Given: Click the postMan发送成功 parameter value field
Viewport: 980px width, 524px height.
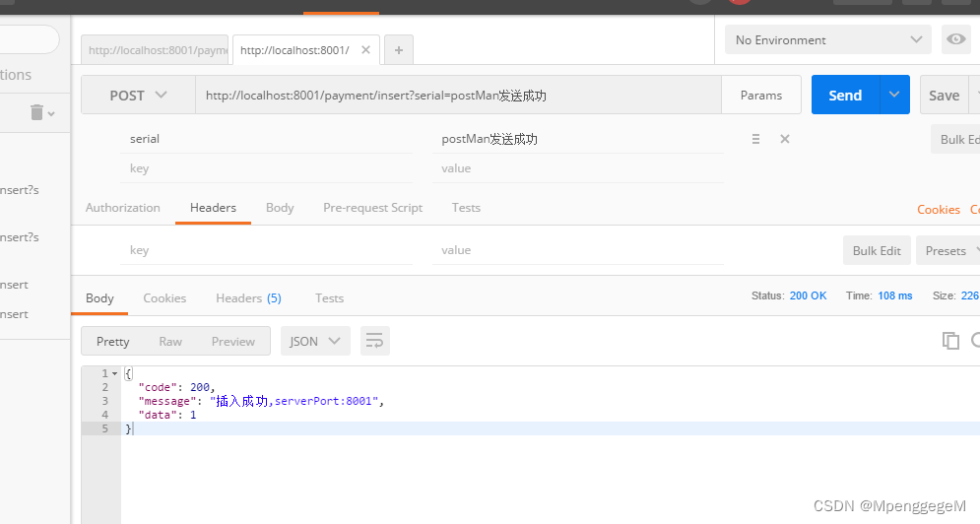Looking at the screenshot, I should pos(577,139).
